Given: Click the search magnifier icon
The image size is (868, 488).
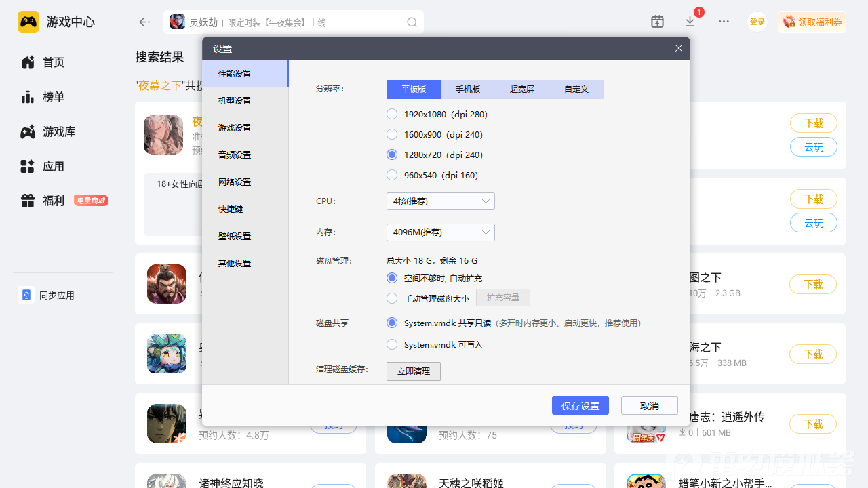Looking at the screenshot, I should 412,22.
